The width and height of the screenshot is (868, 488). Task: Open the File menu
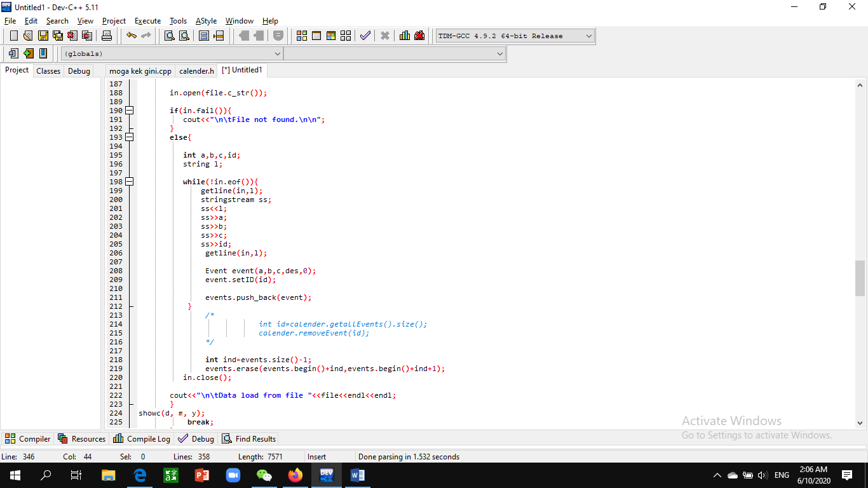(x=10, y=21)
